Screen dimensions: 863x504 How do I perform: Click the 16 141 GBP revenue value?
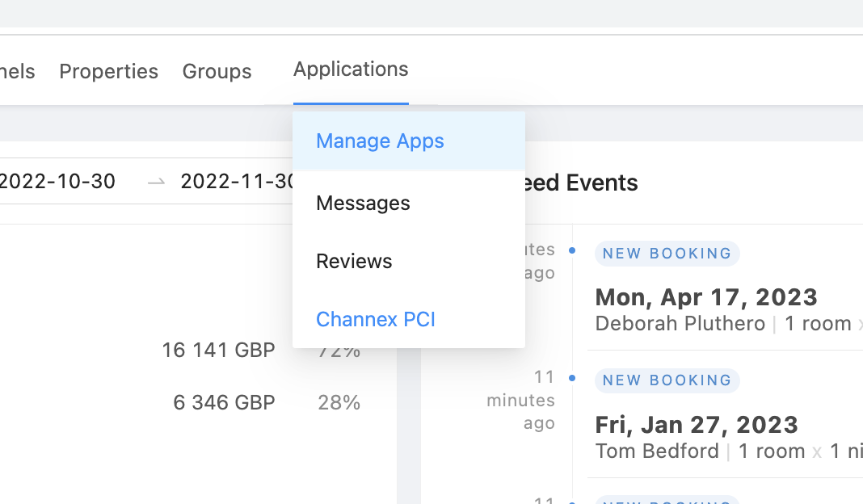[x=218, y=350]
